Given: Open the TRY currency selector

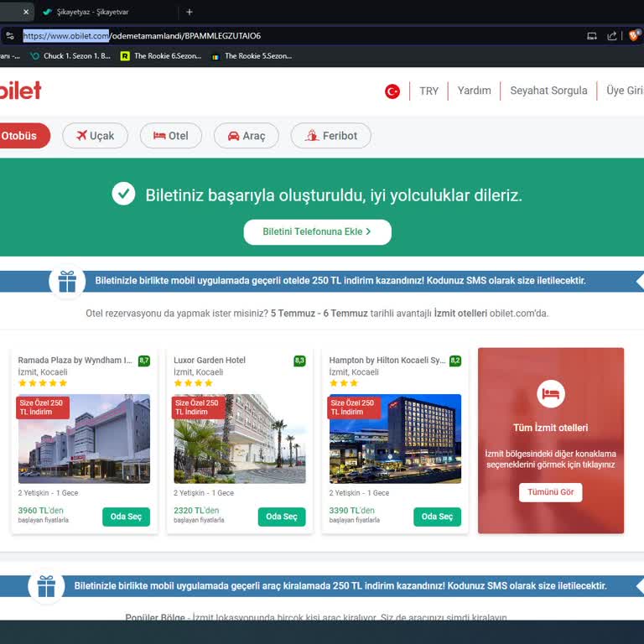Looking at the screenshot, I should (x=428, y=91).
